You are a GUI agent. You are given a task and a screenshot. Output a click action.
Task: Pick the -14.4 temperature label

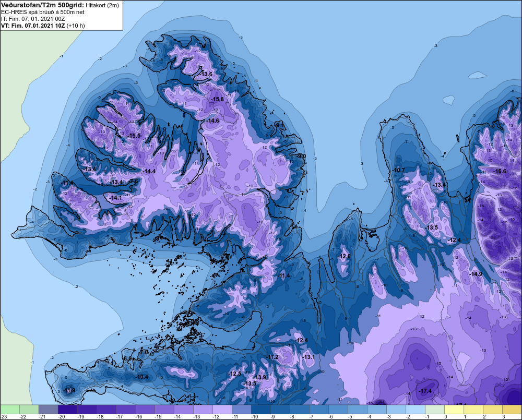click(x=149, y=171)
